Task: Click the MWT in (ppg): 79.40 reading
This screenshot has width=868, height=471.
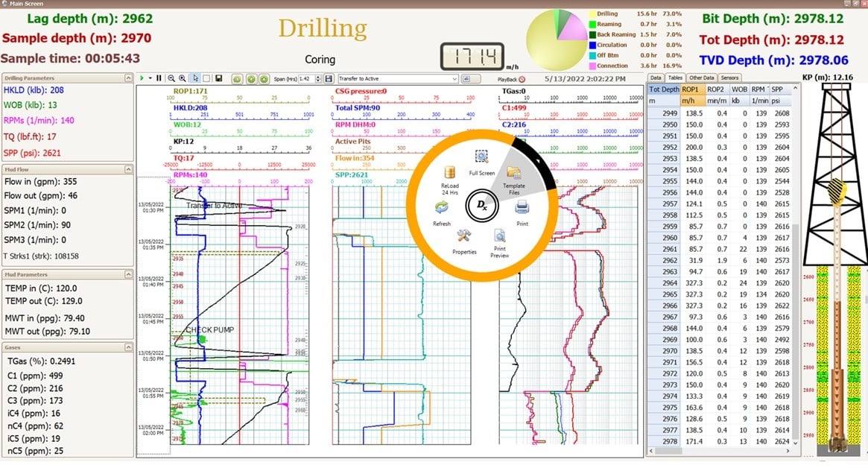Action: tap(45, 318)
